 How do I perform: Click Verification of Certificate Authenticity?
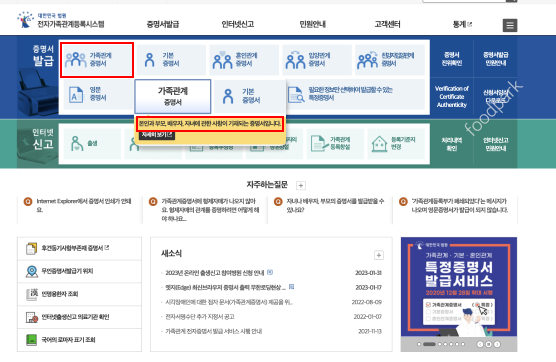tap(451, 96)
